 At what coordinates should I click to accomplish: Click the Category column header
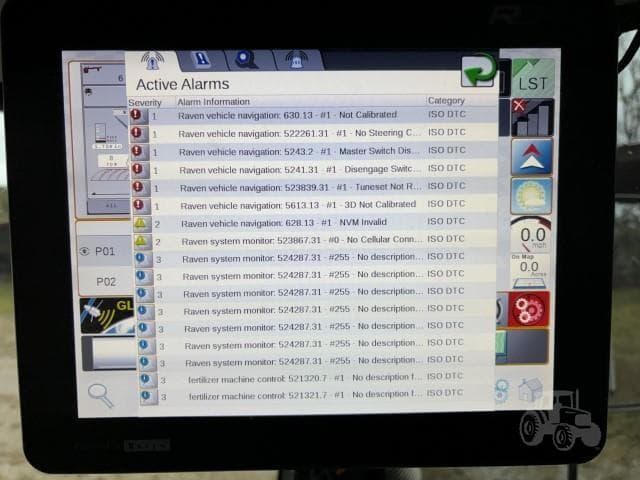tap(446, 100)
